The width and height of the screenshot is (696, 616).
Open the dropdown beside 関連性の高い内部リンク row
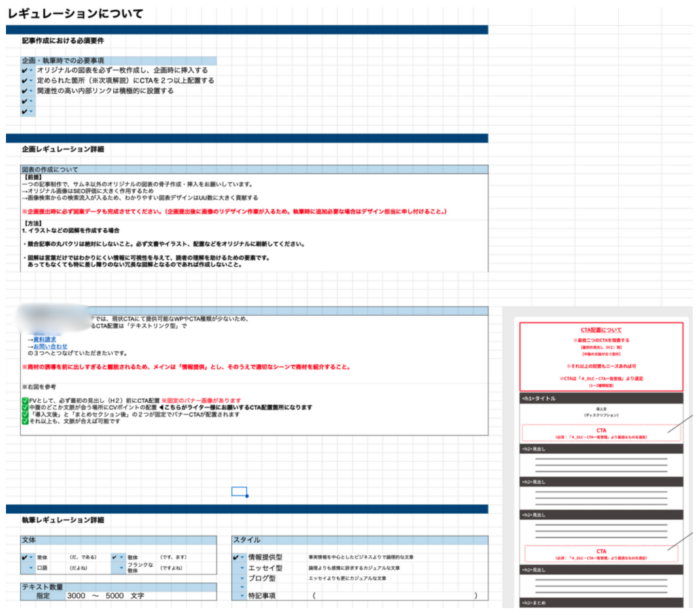(x=31, y=91)
